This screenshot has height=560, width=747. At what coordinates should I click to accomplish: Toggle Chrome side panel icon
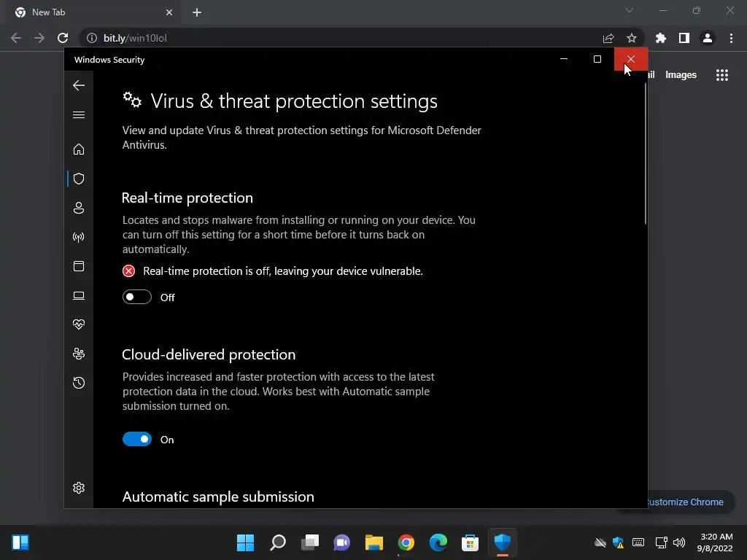tap(684, 38)
